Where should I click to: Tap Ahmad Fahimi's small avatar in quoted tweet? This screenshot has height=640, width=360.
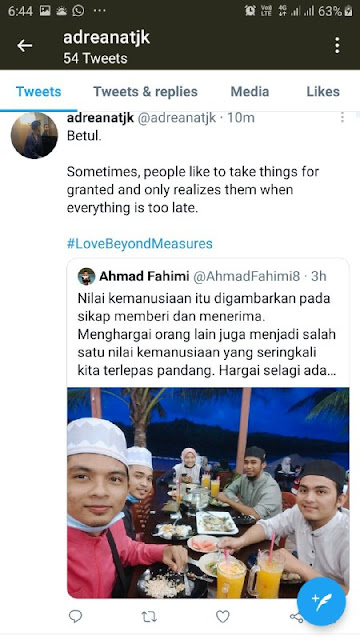pyautogui.click(x=87, y=276)
